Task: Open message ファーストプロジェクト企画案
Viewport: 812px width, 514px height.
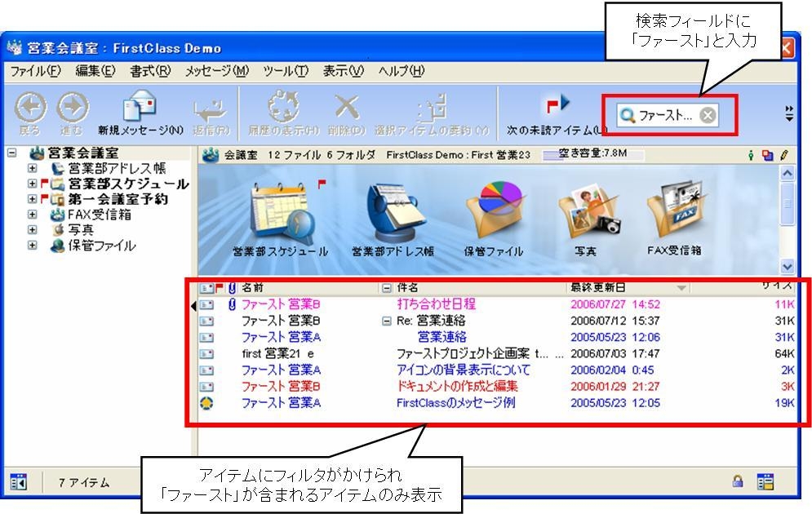Action: 463,353
